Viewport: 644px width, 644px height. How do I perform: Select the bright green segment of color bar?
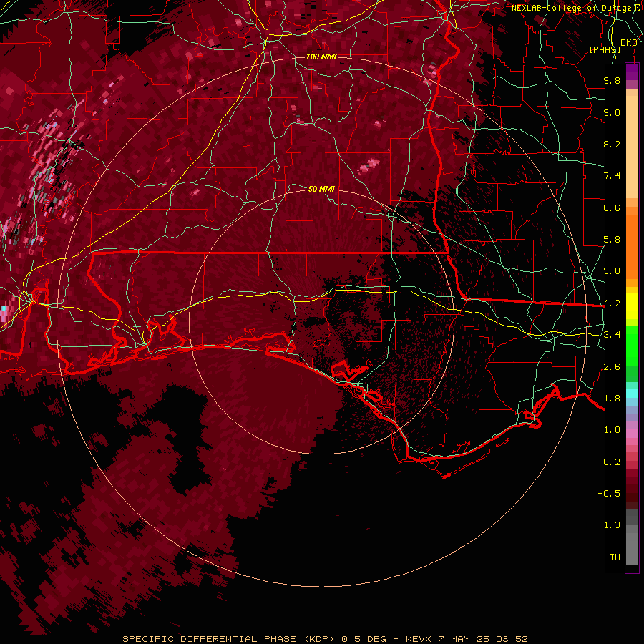pos(632,346)
